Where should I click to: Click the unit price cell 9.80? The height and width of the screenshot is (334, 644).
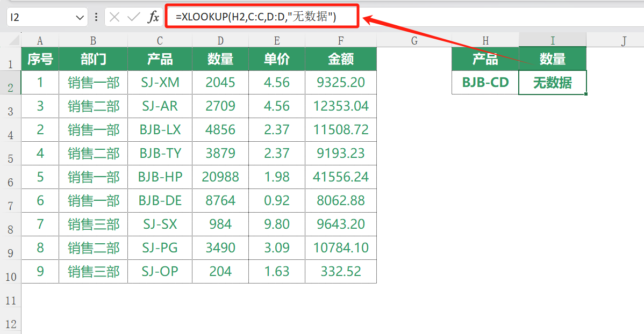pyautogui.click(x=277, y=224)
